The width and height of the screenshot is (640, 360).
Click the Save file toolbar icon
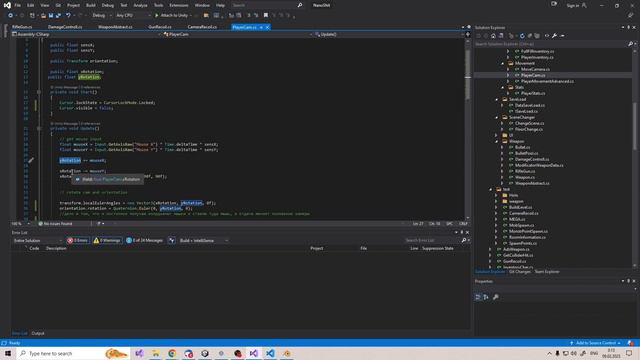pos(51,16)
